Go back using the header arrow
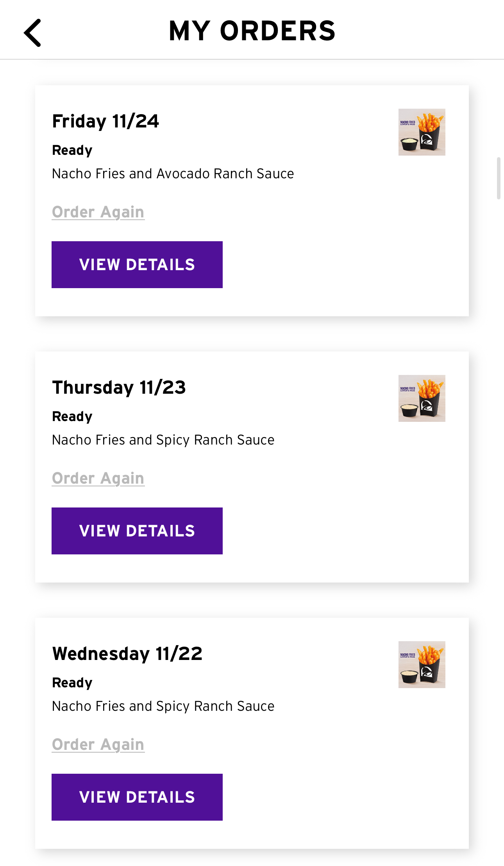Screen dimensions: 504x866 point(33,33)
